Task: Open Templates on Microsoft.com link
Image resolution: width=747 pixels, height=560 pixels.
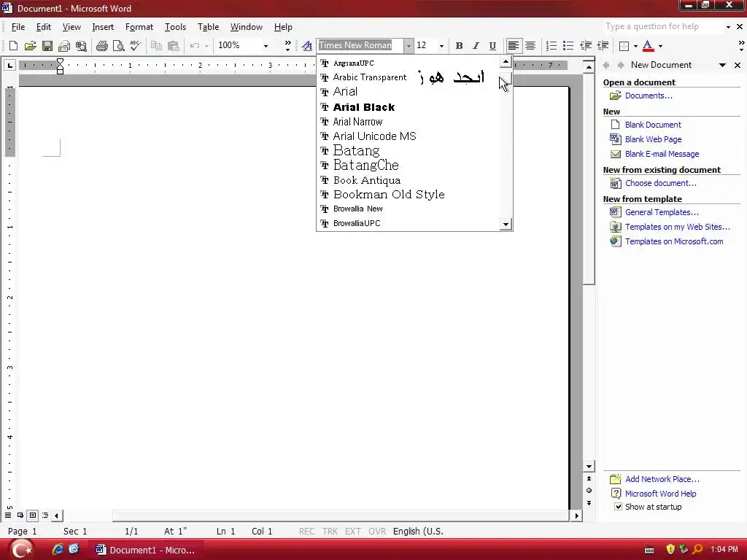Action: point(674,241)
